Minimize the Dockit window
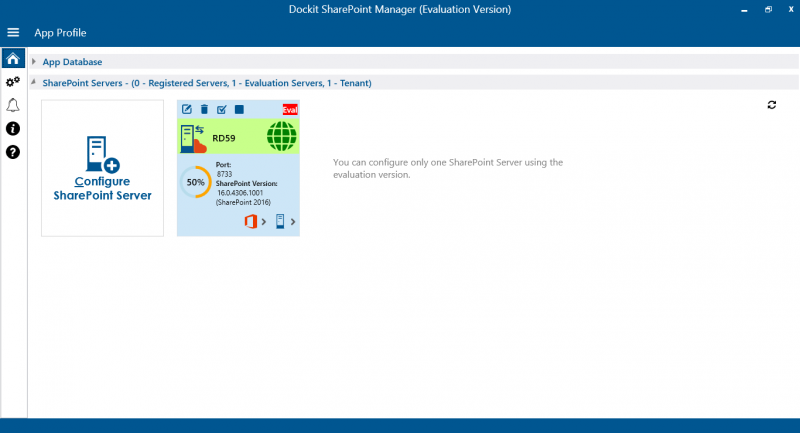This screenshot has height=433, width=800. pyautogui.click(x=744, y=10)
